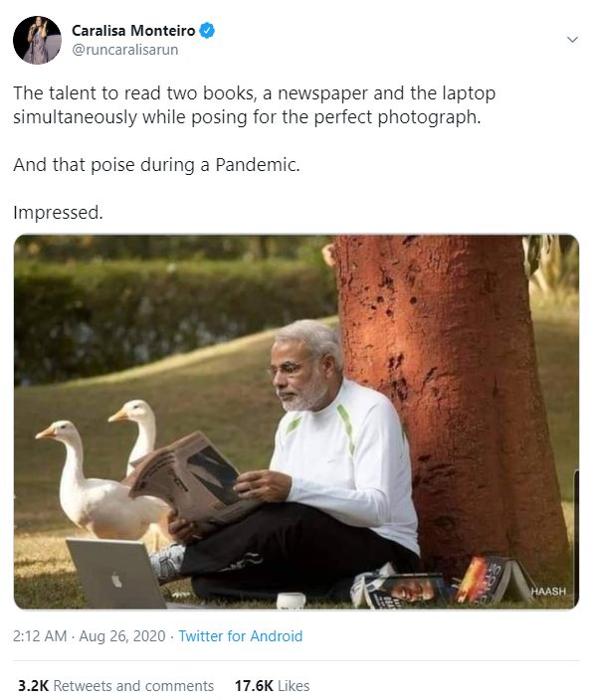Viewport: 594px width, 700px height.
Task: Select the "Impressed." text line
Action: pos(58,213)
